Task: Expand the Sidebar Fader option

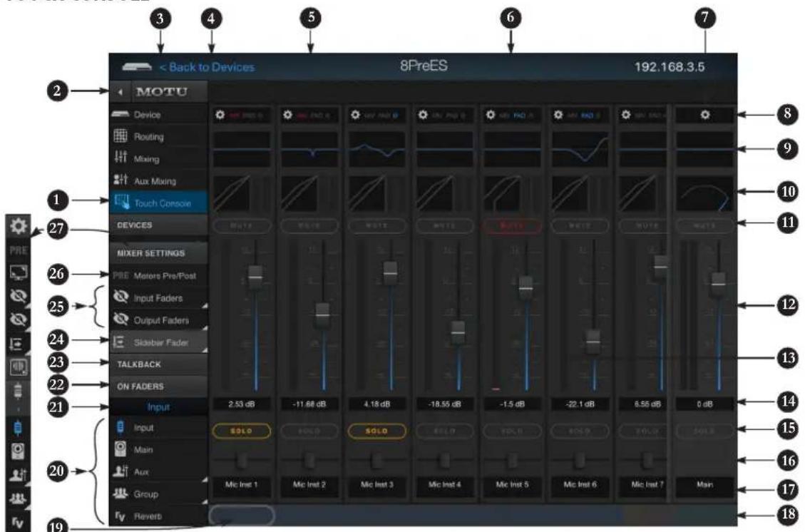Action: point(158,342)
